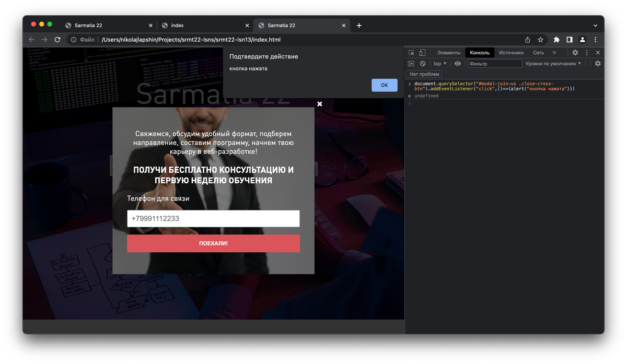
Task: Click the console prompt line
Action: click(504, 103)
